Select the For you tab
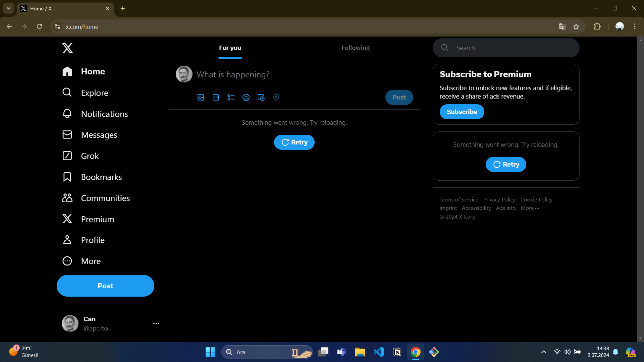Image resolution: width=644 pixels, height=362 pixels. click(230, 48)
